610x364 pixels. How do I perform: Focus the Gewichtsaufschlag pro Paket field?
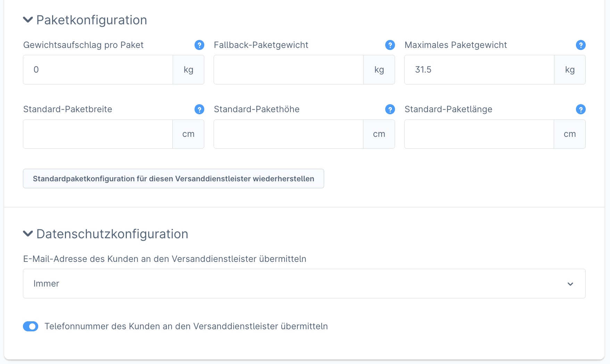point(98,69)
